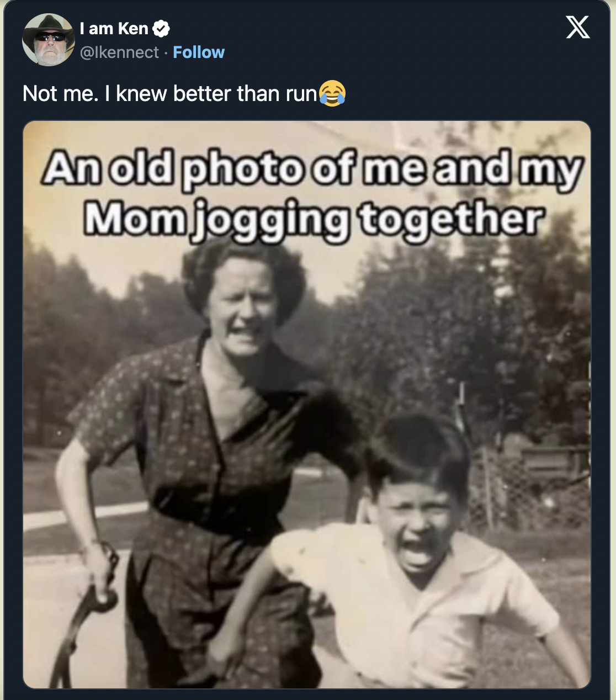Image resolution: width=616 pixels, height=700 pixels.
Task: Select the "I am Ken" display name
Action: (114, 29)
